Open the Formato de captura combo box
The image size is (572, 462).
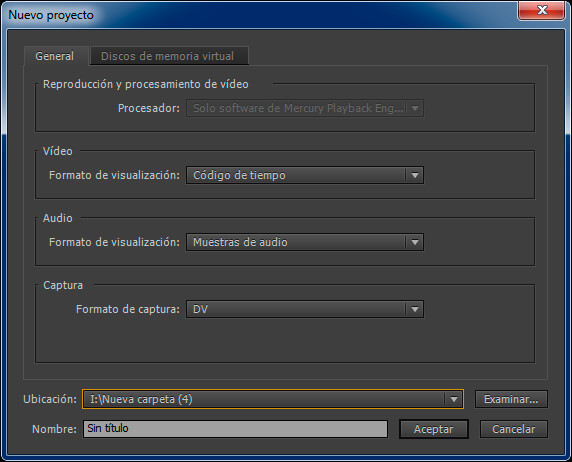click(x=305, y=309)
